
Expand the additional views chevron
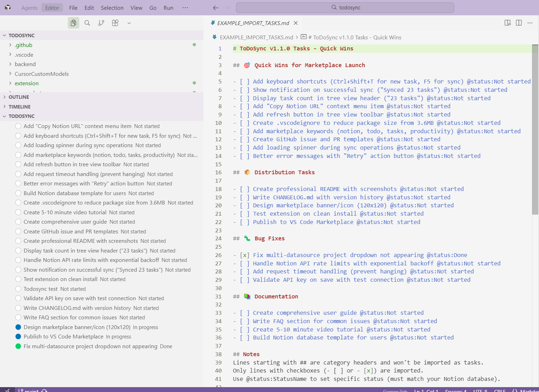(129, 23)
